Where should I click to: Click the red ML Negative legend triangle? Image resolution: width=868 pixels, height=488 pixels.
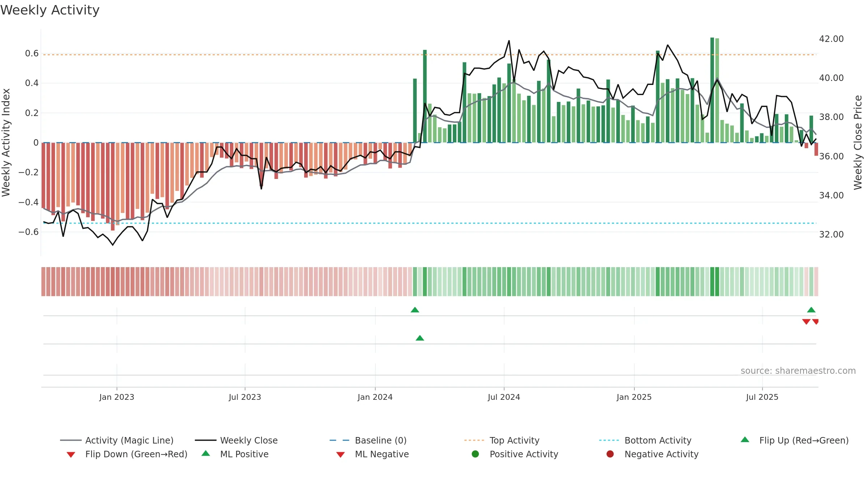pos(340,455)
